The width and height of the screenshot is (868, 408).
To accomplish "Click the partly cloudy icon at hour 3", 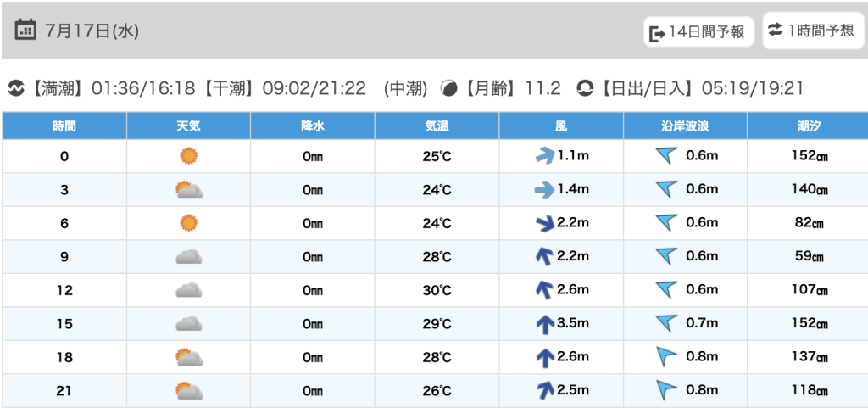I will tap(189, 190).
